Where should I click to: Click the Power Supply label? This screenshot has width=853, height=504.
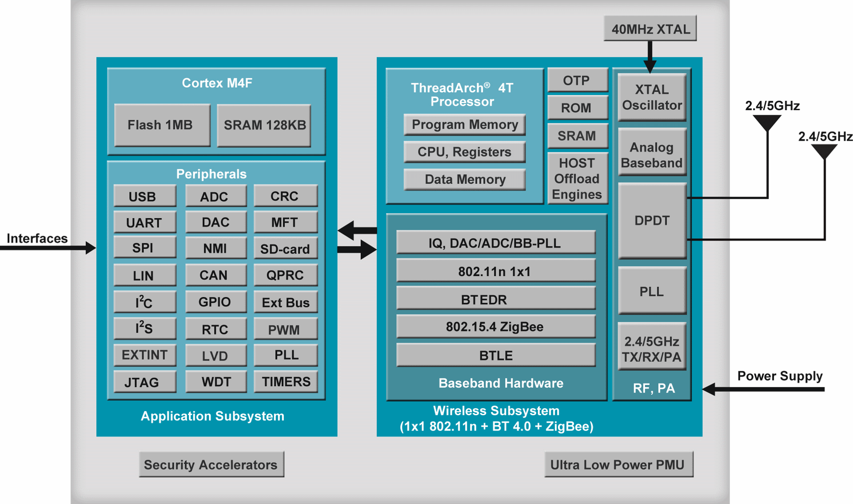[x=780, y=376]
